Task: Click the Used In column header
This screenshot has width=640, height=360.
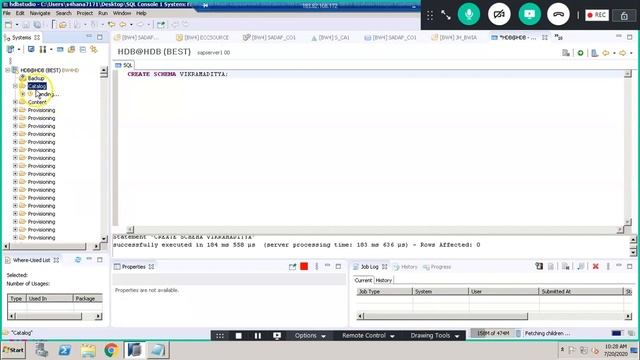Action: pyautogui.click(x=50, y=298)
